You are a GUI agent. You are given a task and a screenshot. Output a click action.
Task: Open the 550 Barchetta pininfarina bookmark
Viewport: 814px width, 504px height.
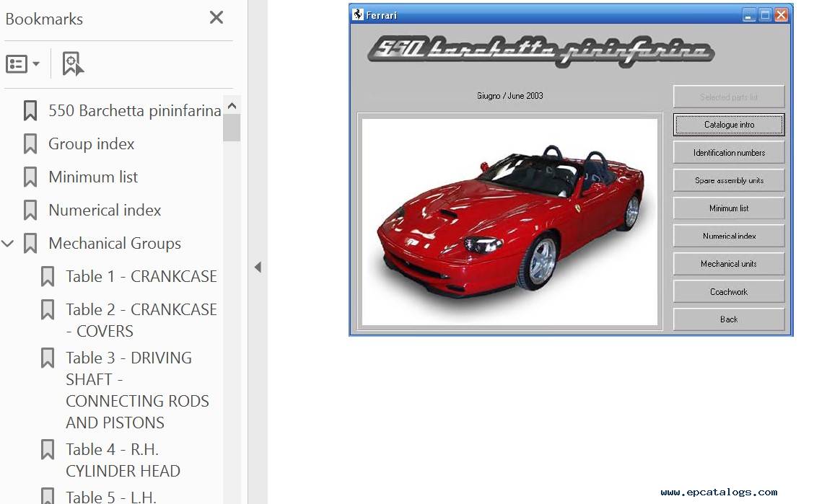pyautogui.click(x=134, y=110)
